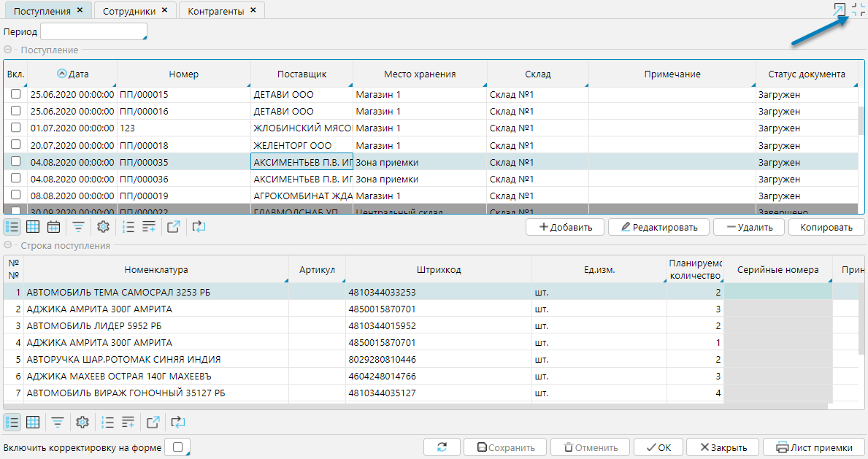Click refresh-cycle icon in Строка поступления toolbar
The image size is (868, 459).
pos(178,422)
